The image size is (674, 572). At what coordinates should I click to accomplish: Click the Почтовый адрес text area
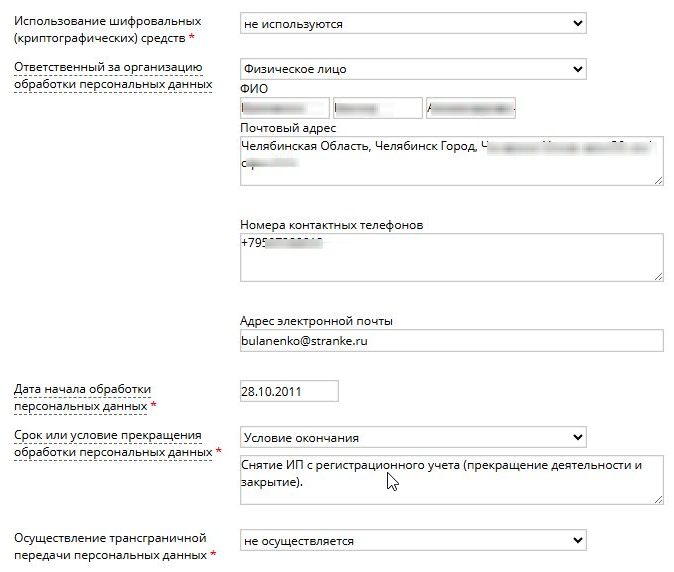click(452, 161)
